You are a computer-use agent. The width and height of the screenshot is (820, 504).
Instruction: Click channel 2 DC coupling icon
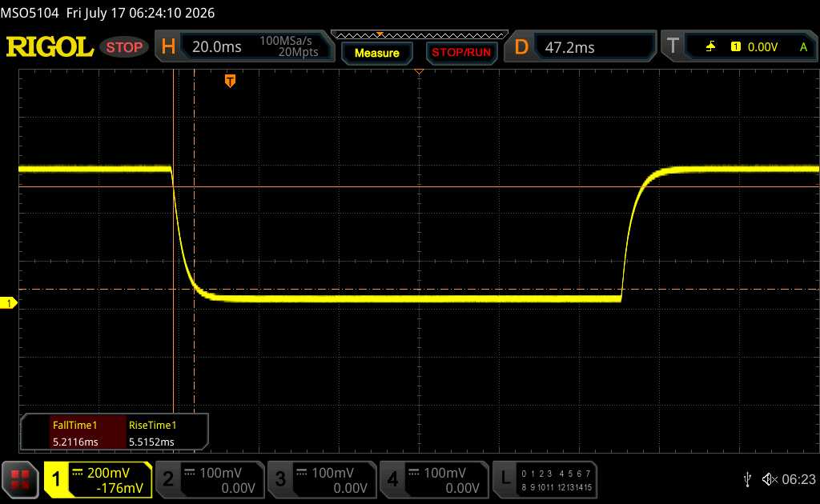190,473
